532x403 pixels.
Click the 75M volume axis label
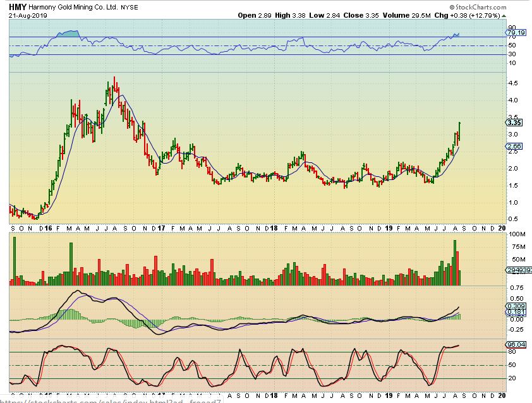tap(519, 246)
